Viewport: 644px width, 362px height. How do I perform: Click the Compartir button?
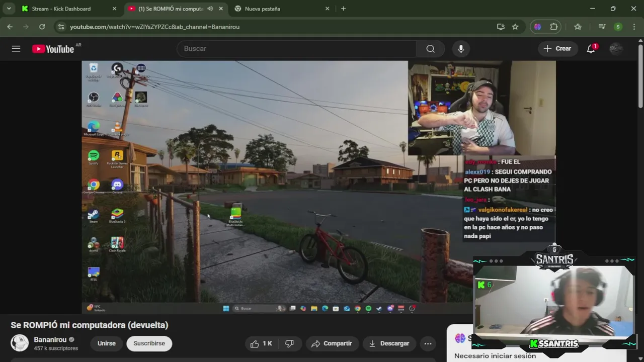(x=332, y=343)
